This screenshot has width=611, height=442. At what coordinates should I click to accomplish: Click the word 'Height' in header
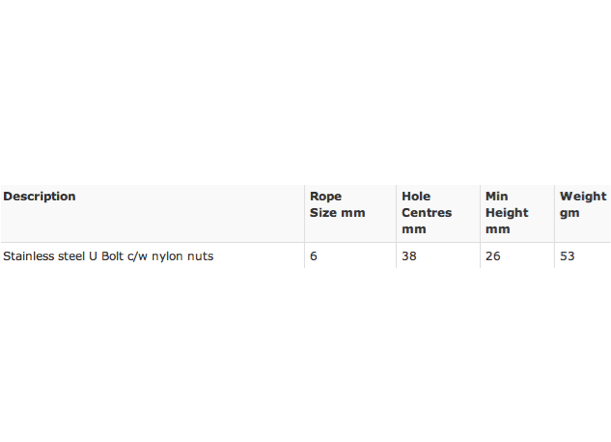[x=507, y=213]
